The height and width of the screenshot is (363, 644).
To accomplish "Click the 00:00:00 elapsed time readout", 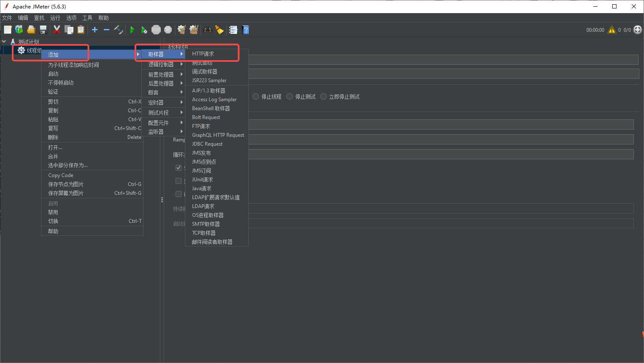I will click(x=595, y=30).
